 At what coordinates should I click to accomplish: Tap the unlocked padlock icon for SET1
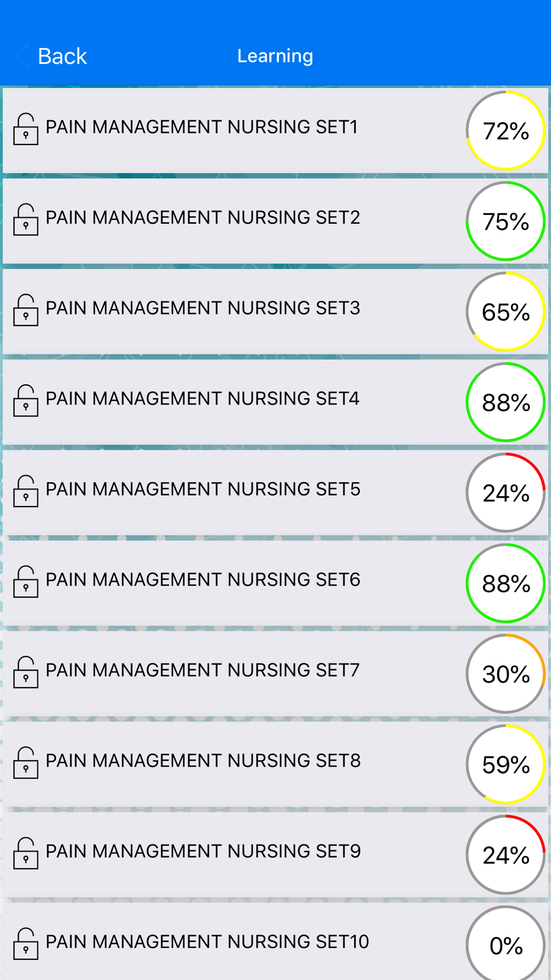point(26,129)
